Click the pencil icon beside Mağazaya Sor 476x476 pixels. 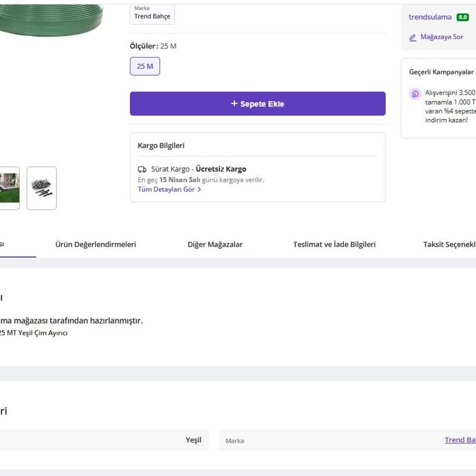coord(413,37)
